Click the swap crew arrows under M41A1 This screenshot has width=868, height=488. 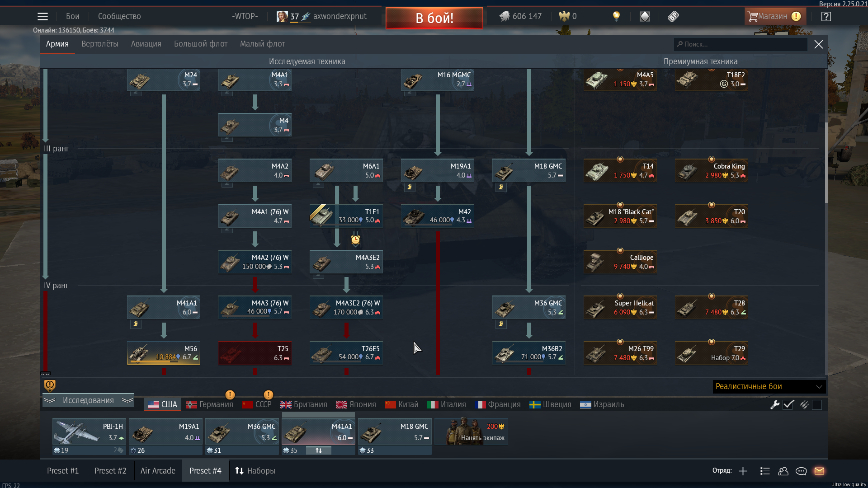(319, 450)
